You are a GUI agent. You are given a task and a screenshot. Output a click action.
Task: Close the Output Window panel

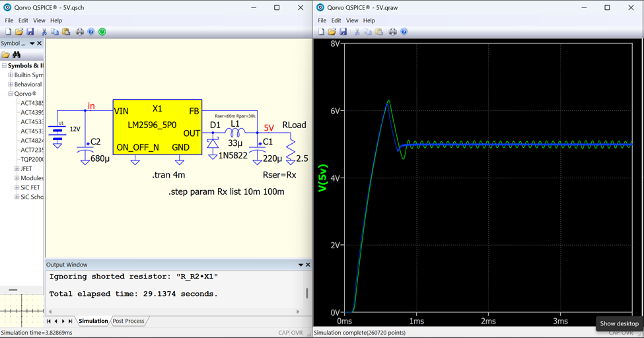[308, 265]
